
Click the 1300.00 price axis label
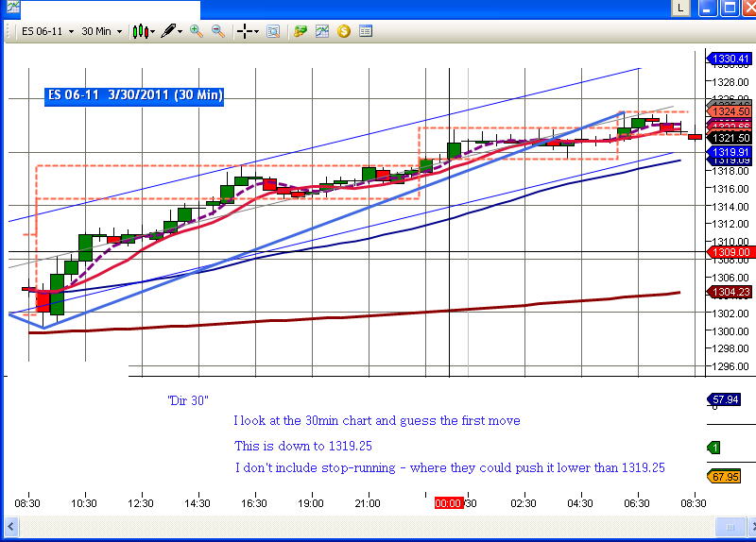click(x=731, y=331)
